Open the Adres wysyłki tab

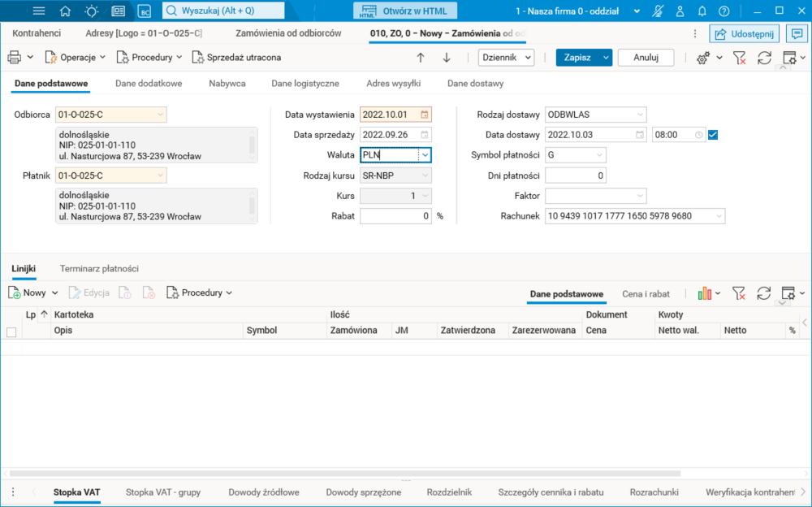(394, 84)
